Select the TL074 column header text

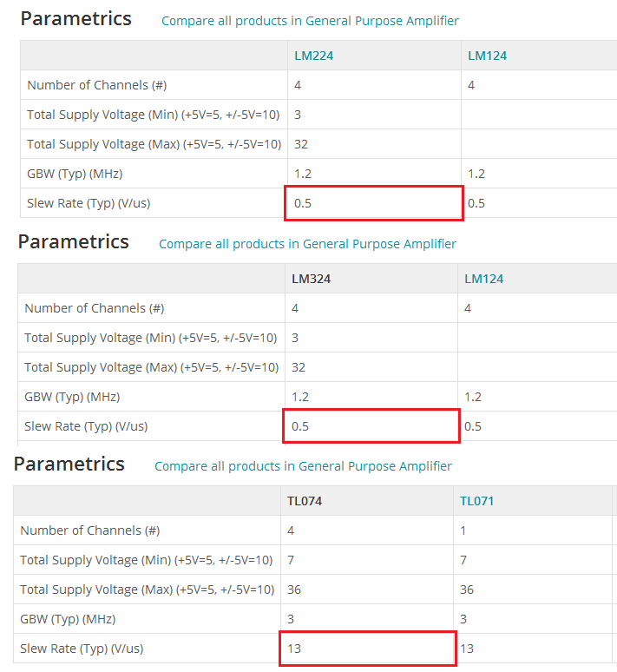pyautogui.click(x=305, y=501)
